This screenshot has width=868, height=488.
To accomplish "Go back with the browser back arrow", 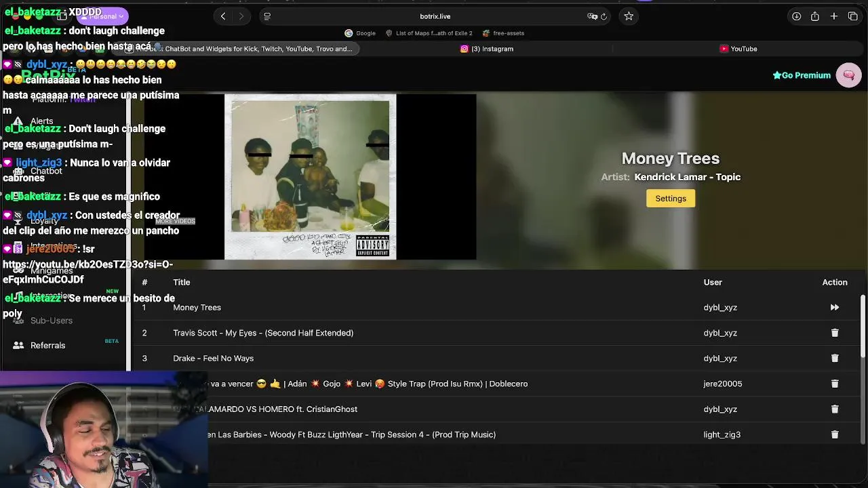I will (223, 16).
